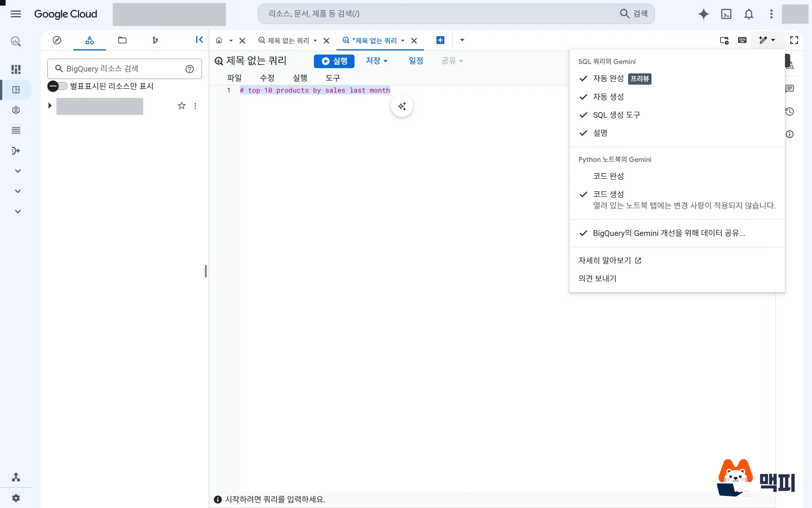Open dropdown of first 제목 없는 쿼리 tab

[x=315, y=41]
